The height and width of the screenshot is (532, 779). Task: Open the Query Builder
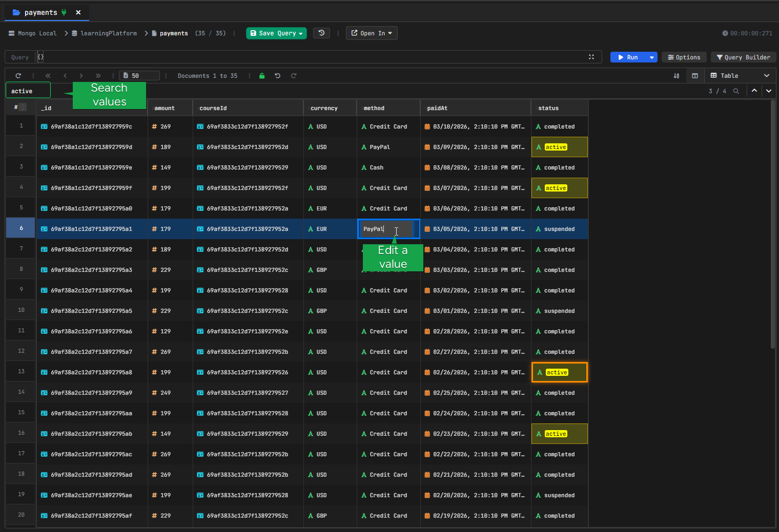point(743,57)
